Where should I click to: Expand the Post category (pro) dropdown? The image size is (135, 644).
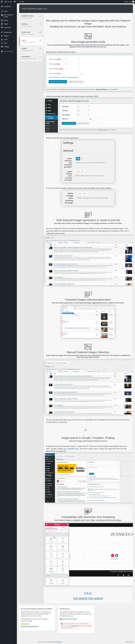coord(72,69)
